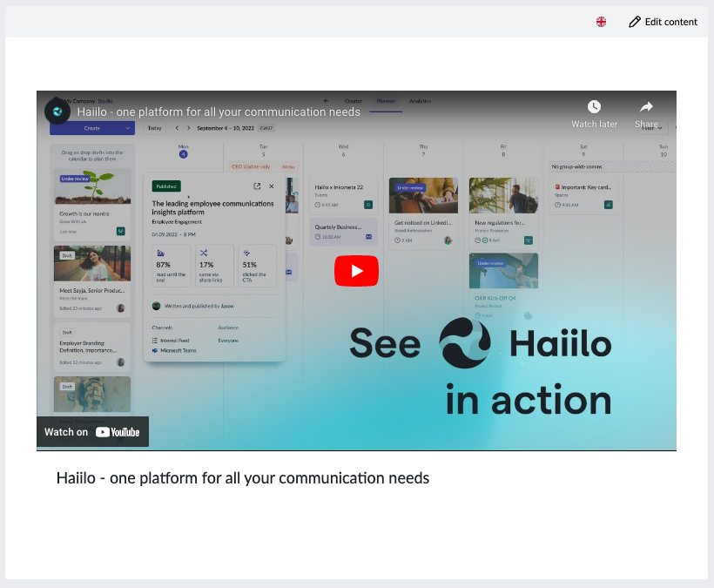Open Watch on YouTube link
The width and height of the screenshot is (714, 588).
point(92,431)
